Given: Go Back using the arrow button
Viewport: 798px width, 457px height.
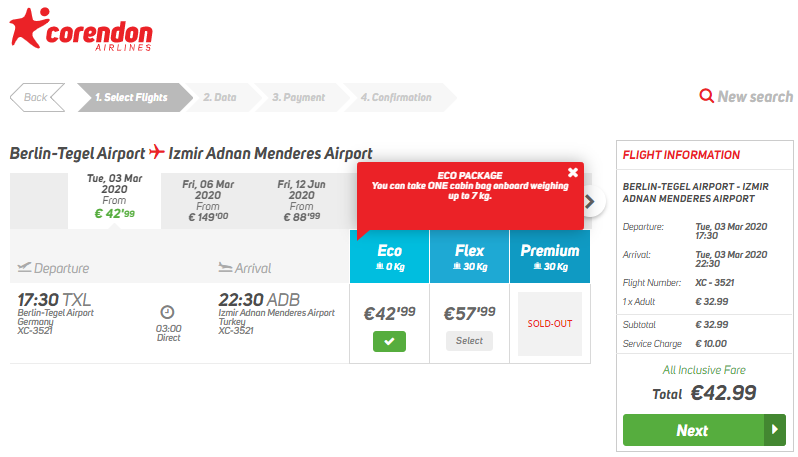Looking at the screenshot, I should pos(37,97).
